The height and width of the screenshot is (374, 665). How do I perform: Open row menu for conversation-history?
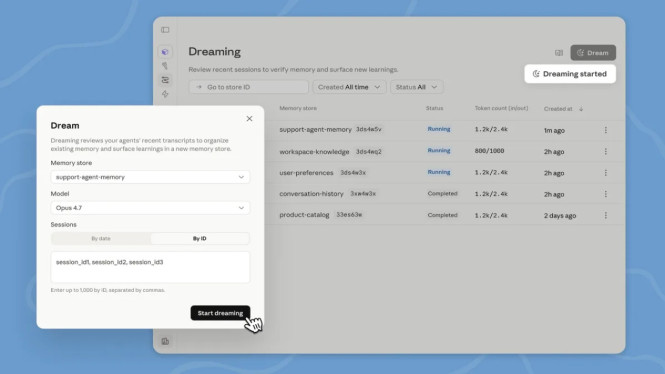click(x=606, y=194)
